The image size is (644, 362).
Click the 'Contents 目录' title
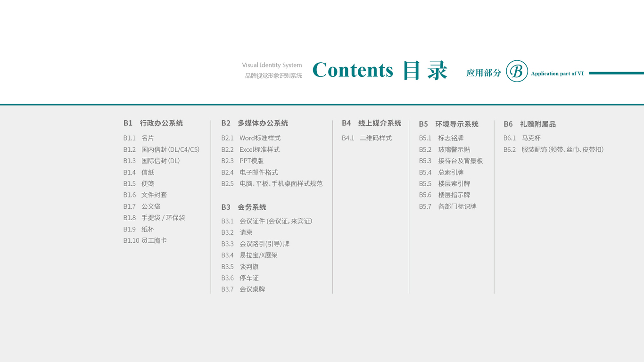[380, 70]
